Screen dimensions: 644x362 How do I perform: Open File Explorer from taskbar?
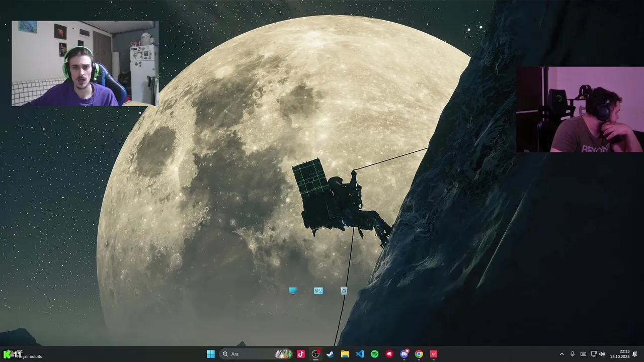[x=345, y=354]
